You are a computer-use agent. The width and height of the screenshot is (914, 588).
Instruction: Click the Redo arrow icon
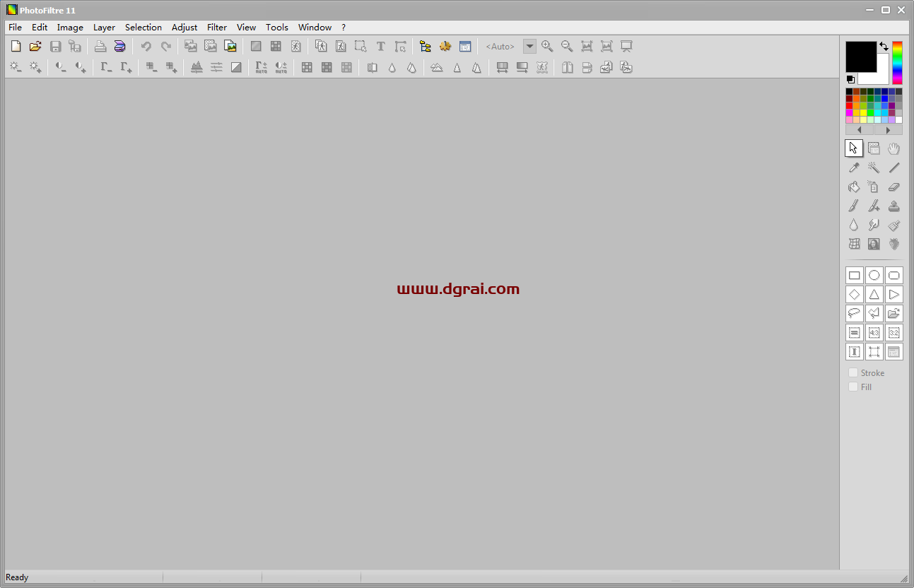165,47
